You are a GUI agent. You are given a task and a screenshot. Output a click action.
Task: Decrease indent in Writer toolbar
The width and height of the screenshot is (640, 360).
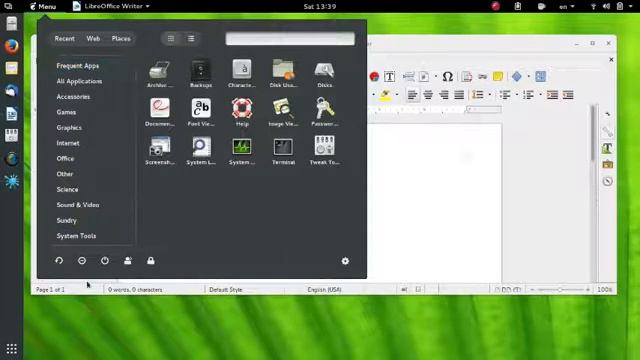[568, 95]
